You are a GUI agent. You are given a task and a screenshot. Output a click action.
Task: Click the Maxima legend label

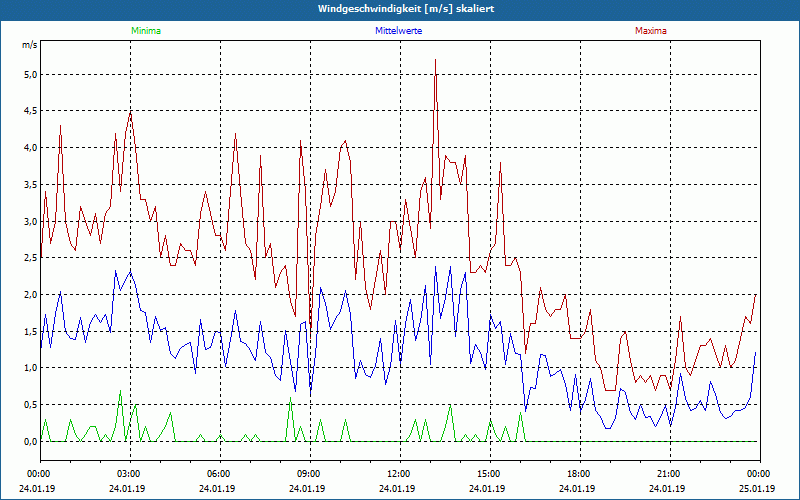point(651,31)
